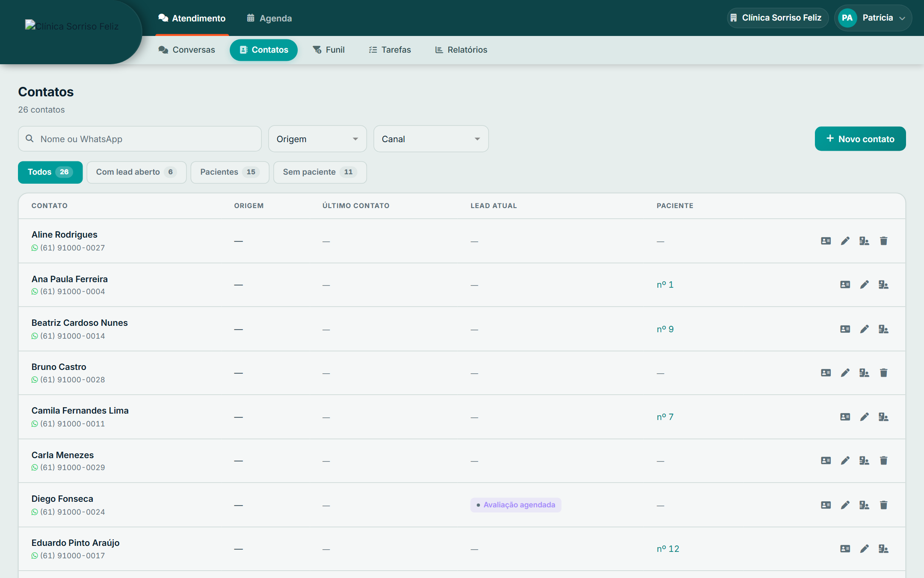Select the Diego Fonseca contact name
The width and height of the screenshot is (924, 578).
pos(62,499)
